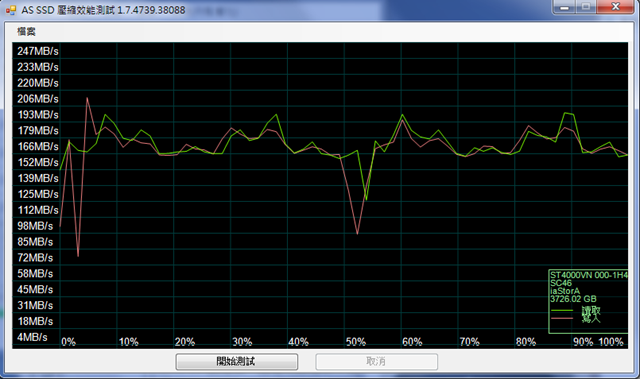The height and width of the screenshot is (379, 640).
Task: Click the 3726.02 GB capacity text
Action: point(573,299)
